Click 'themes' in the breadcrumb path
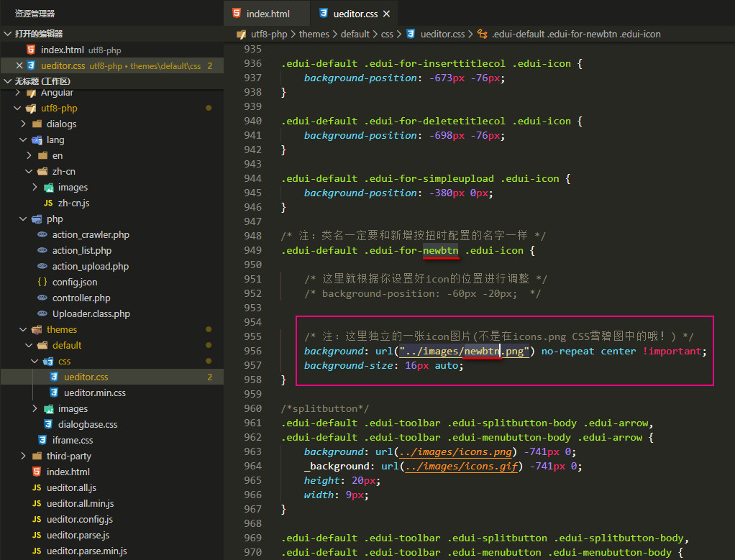This screenshot has width=735, height=560. tap(314, 34)
